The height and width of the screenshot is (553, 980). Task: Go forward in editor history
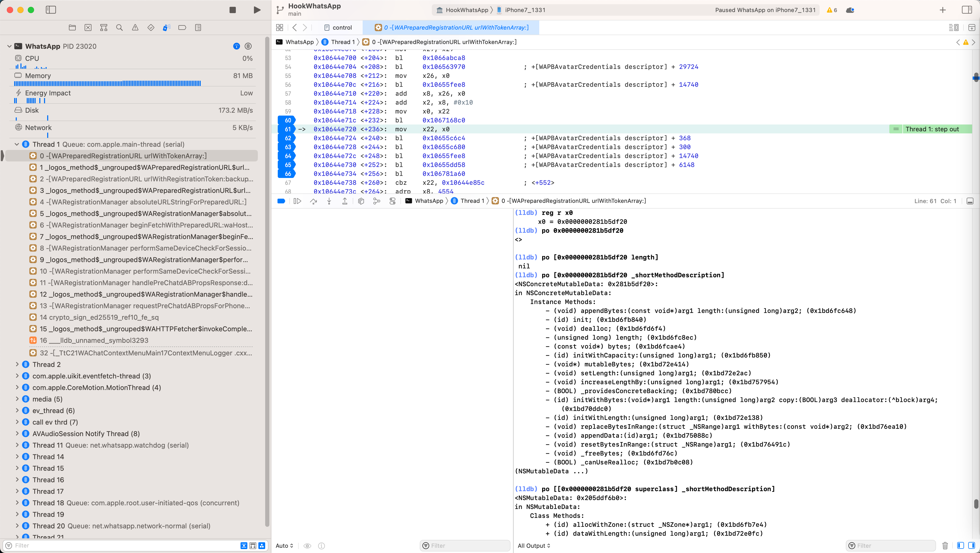(305, 28)
